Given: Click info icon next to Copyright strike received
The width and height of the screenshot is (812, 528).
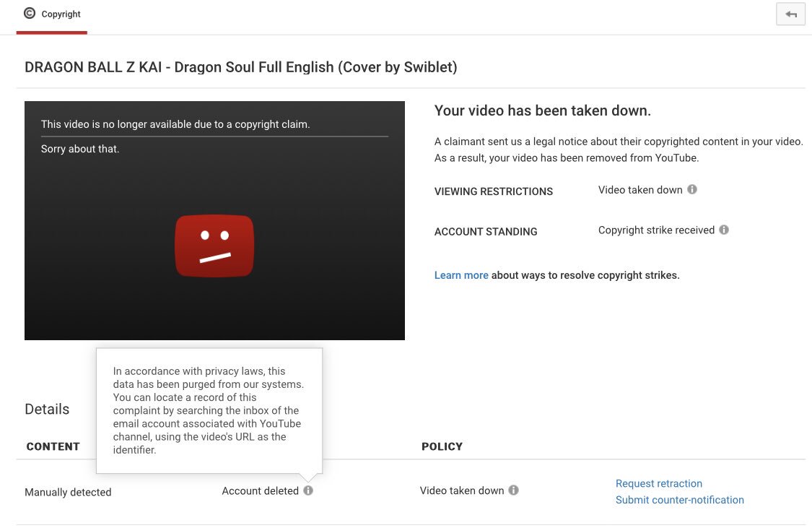Looking at the screenshot, I should coord(724,230).
